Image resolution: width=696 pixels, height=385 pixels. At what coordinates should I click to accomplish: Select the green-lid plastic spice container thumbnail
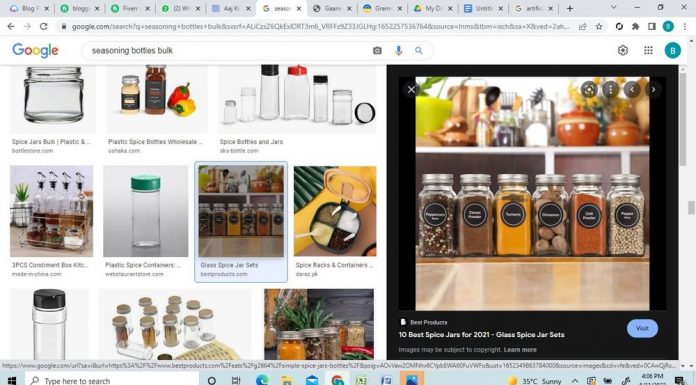[146, 211]
